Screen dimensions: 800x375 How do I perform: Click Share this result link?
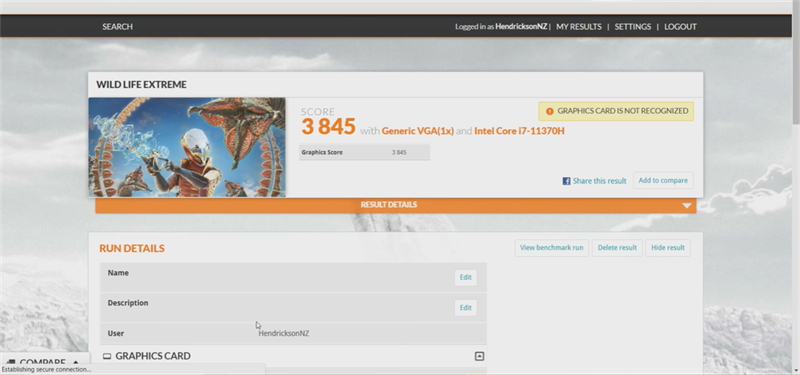pyautogui.click(x=599, y=181)
